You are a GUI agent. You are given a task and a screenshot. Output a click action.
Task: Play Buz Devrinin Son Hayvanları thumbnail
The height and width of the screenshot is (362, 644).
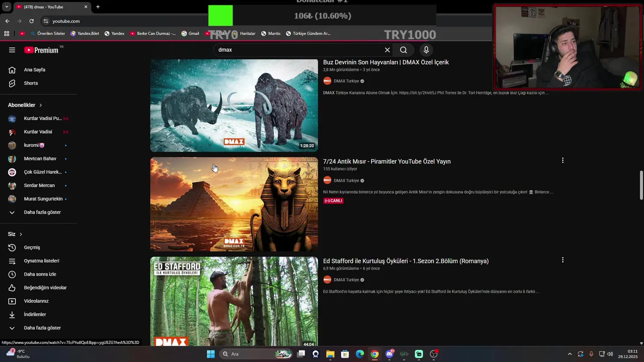coord(234,105)
